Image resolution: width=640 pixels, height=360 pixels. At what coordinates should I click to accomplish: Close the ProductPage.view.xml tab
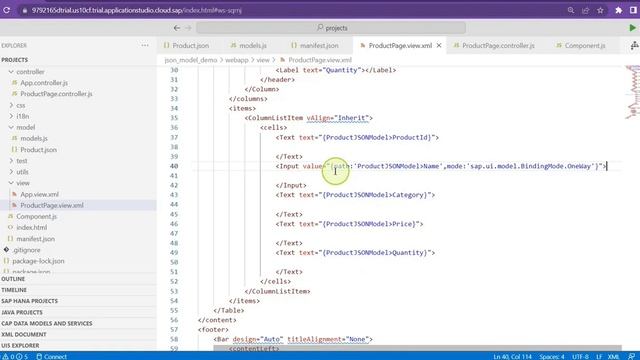click(x=439, y=45)
